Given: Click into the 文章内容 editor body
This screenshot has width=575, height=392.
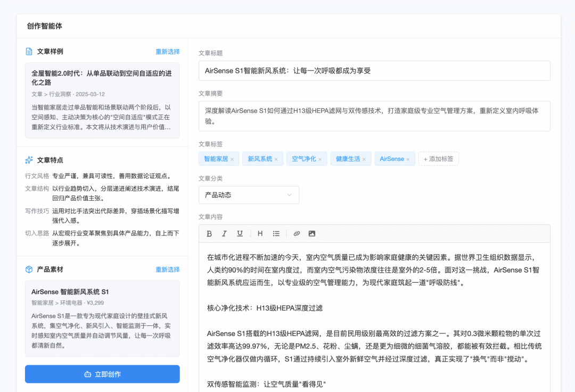Looking at the screenshot, I should (x=374, y=317).
